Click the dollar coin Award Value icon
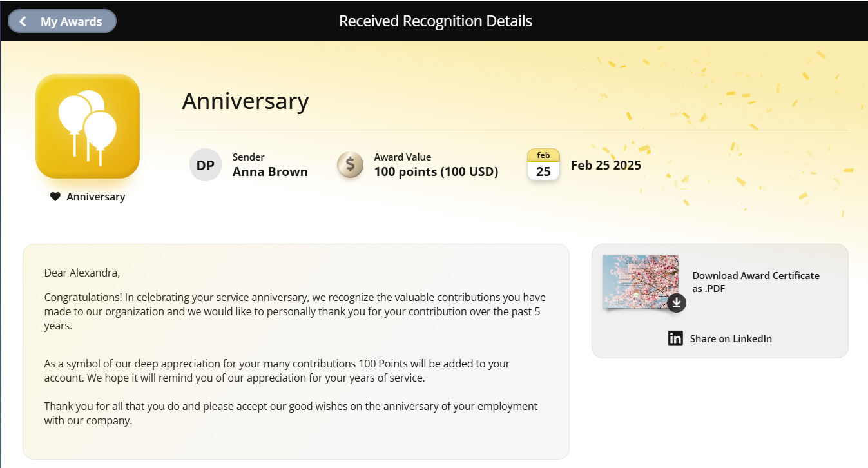The image size is (868, 468). tap(350, 165)
